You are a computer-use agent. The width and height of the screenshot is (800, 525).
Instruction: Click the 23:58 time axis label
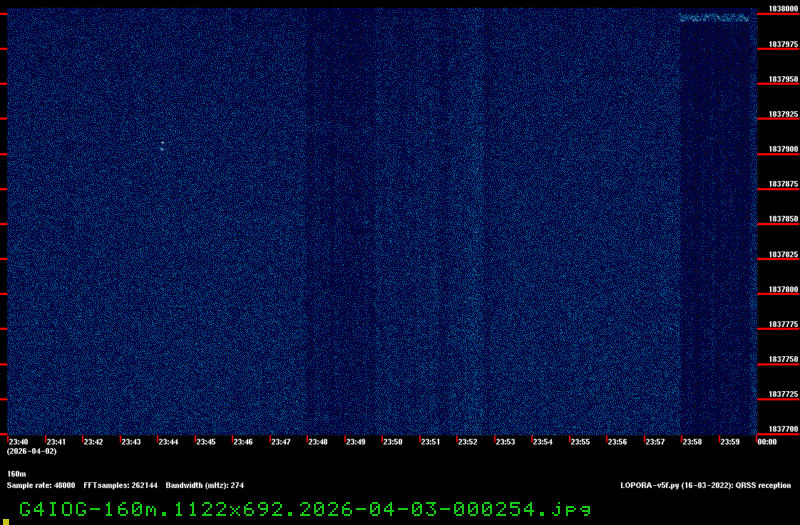(692, 442)
